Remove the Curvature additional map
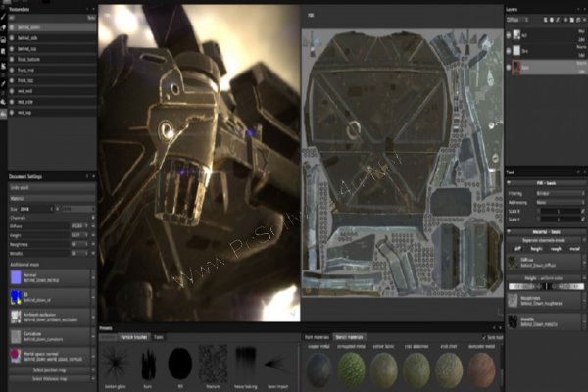The width and height of the screenshot is (588, 392). click(93, 336)
